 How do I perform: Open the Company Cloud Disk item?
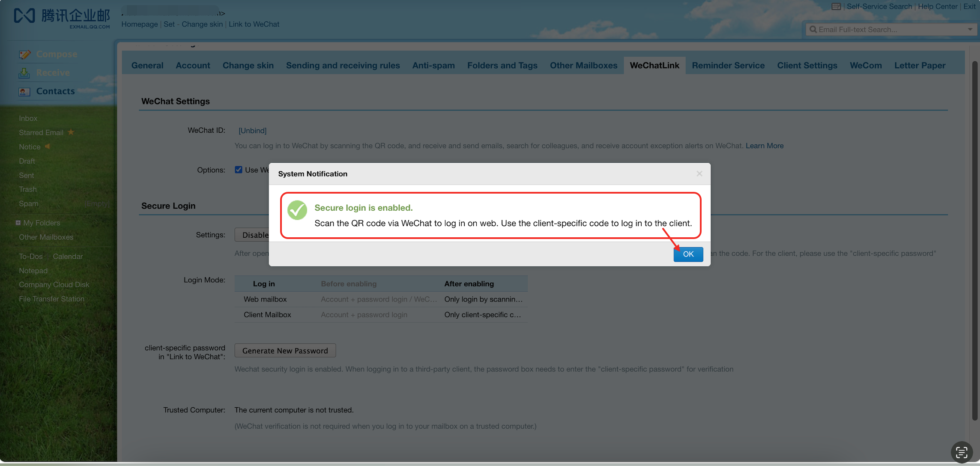(x=54, y=284)
